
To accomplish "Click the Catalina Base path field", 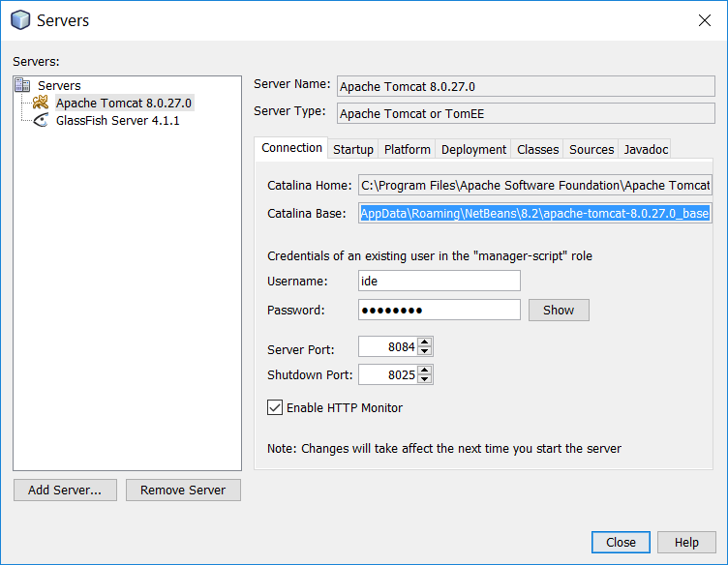I will 534,213.
